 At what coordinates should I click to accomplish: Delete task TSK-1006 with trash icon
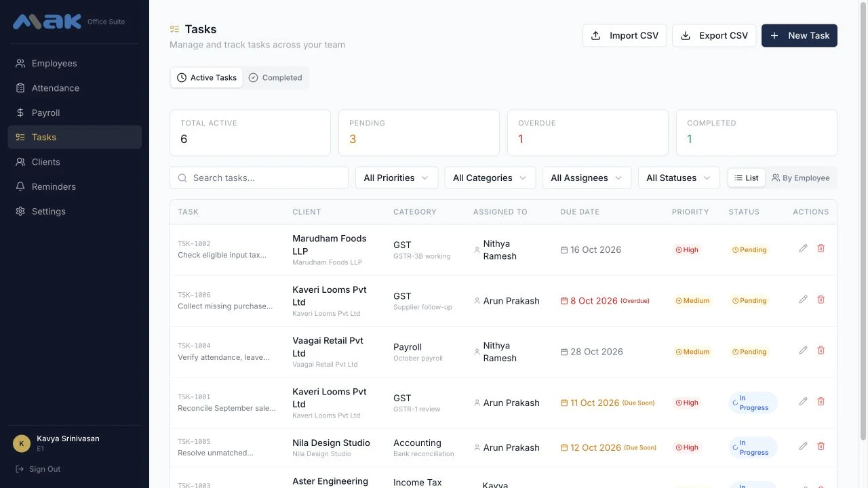(x=821, y=300)
